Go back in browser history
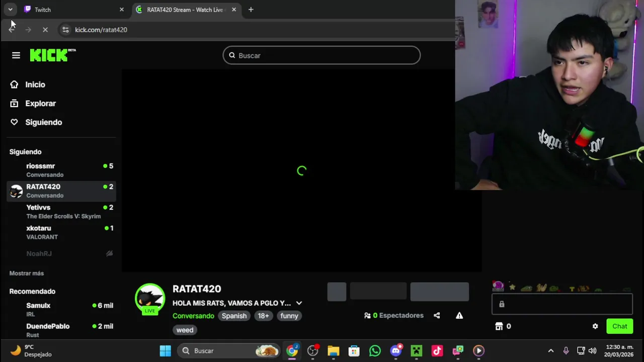Viewport: 644px width, 362px height. click(x=12, y=30)
